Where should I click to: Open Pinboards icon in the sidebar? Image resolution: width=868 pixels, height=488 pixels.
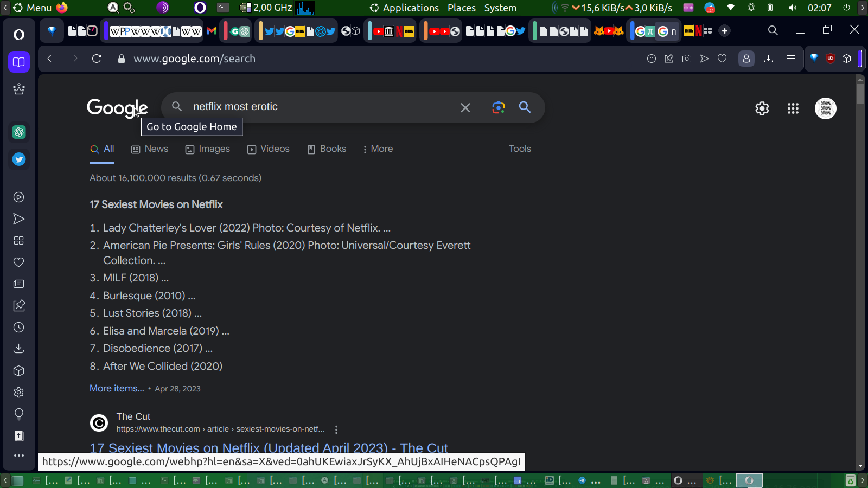tap(19, 306)
